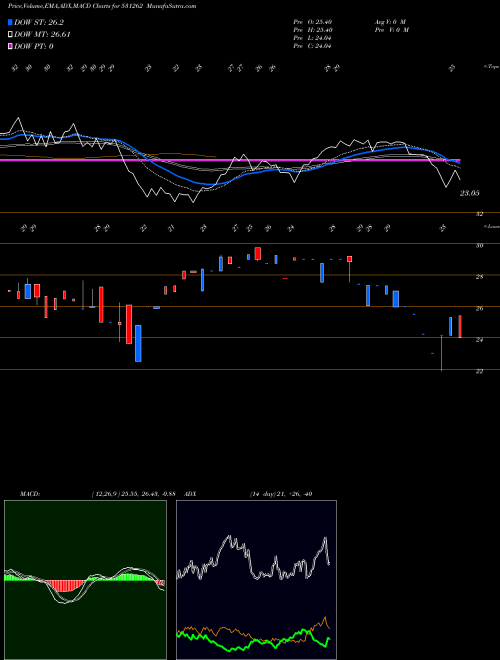Viewport: 500px width, 660px height.
Task: Click the 'Pre V: 0 M' value
Action: click(393, 30)
